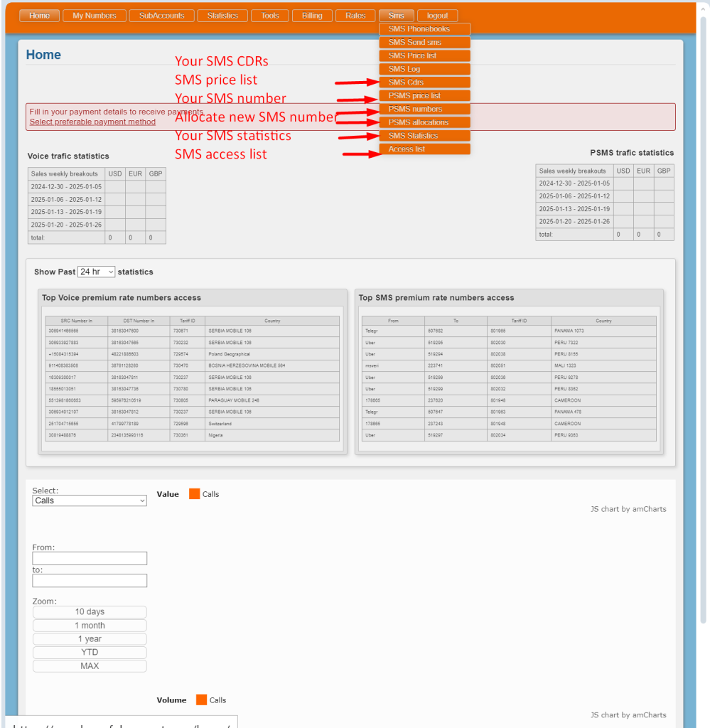
Task: Click the To column header in SMS table
Action: coord(456,321)
